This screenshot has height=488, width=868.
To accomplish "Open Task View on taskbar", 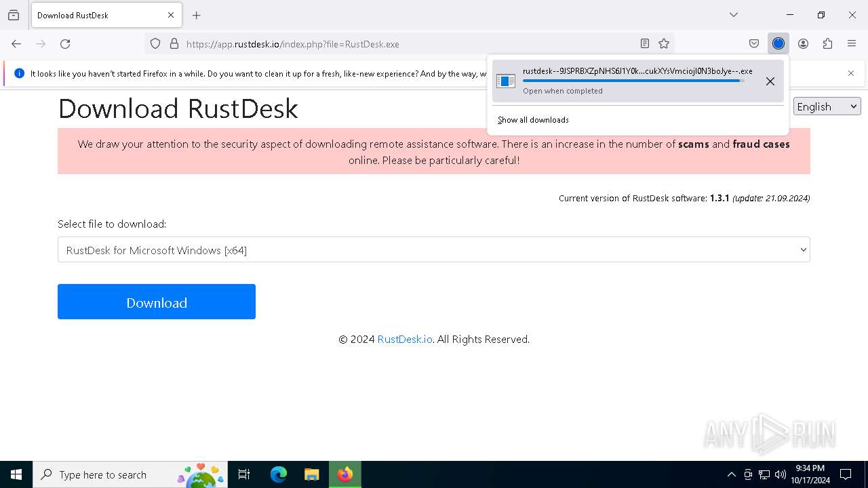I will (244, 474).
